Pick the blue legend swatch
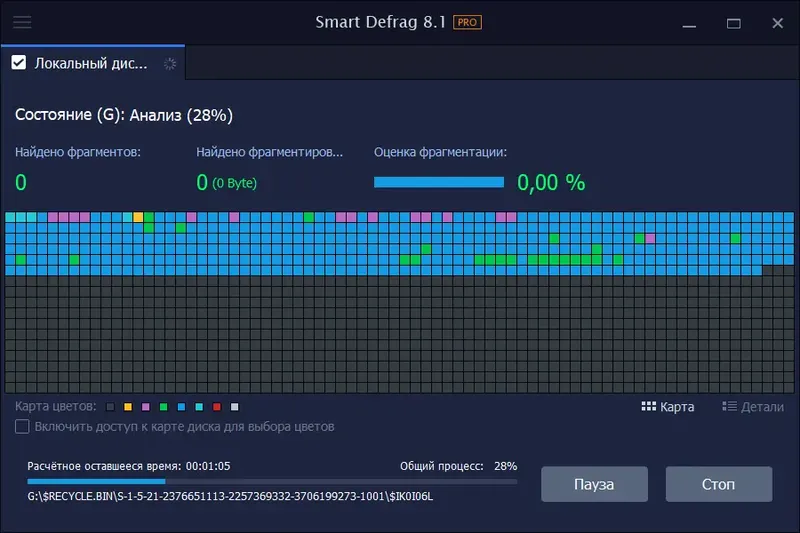The height and width of the screenshot is (533, 800). [x=181, y=407]
